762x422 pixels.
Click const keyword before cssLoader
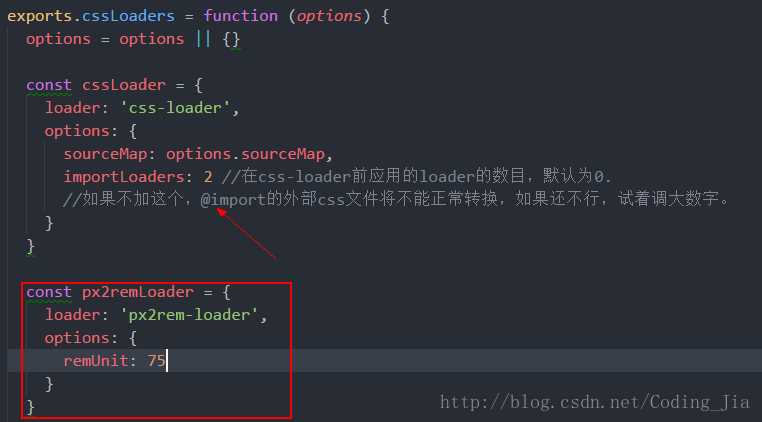point(49,85)
